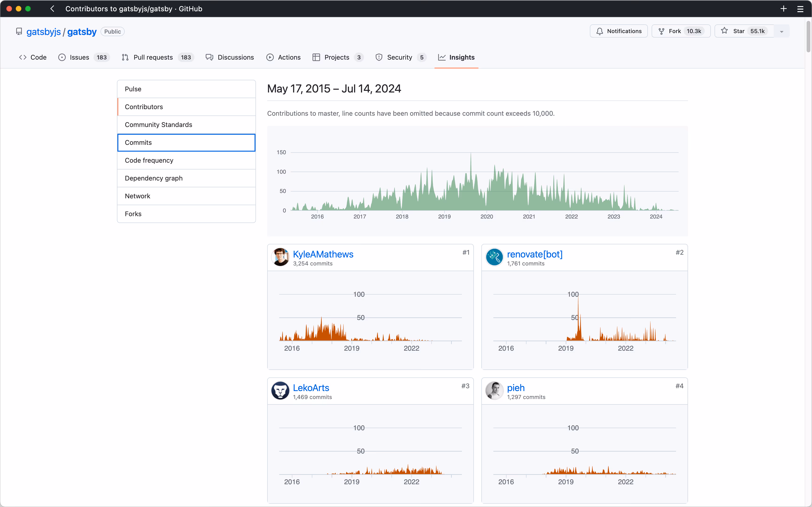Click KyleAMathews avatar image
812x507 pixels.
pyautogui.click(x=280, y=257)
